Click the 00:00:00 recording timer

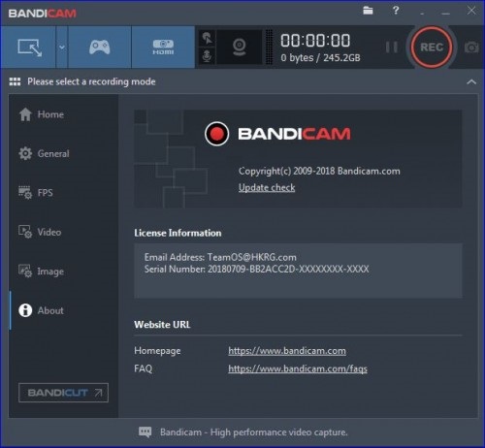(x=315, y=41)
